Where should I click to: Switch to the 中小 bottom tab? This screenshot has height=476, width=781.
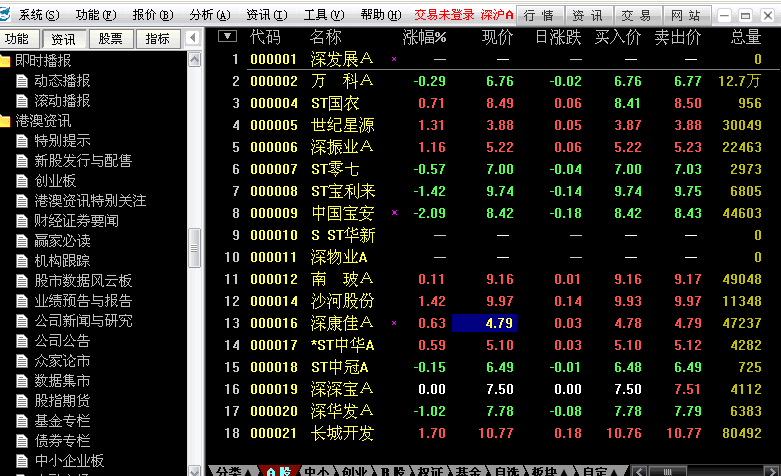click(x=317, y=471)
